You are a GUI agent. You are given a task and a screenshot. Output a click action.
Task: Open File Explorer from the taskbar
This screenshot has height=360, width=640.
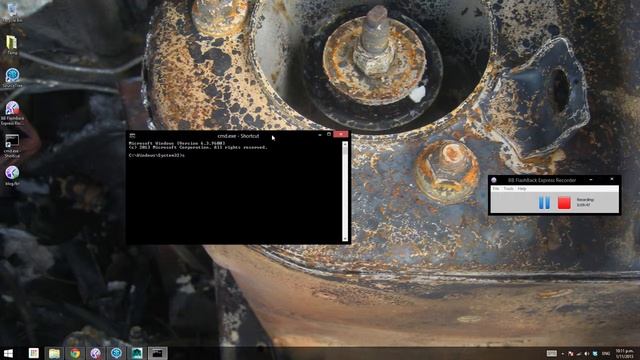pos(54,353)
